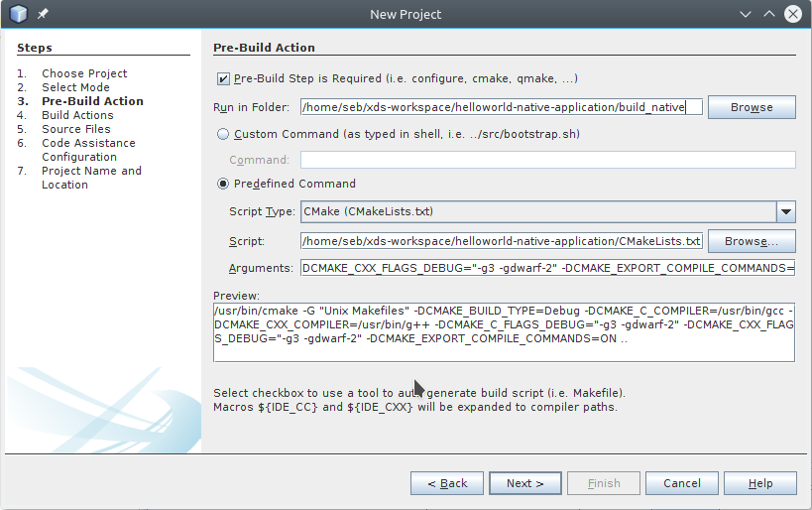Click the Arguments text field
Screen dimensions: 812x510
click(x=547, y=268)
